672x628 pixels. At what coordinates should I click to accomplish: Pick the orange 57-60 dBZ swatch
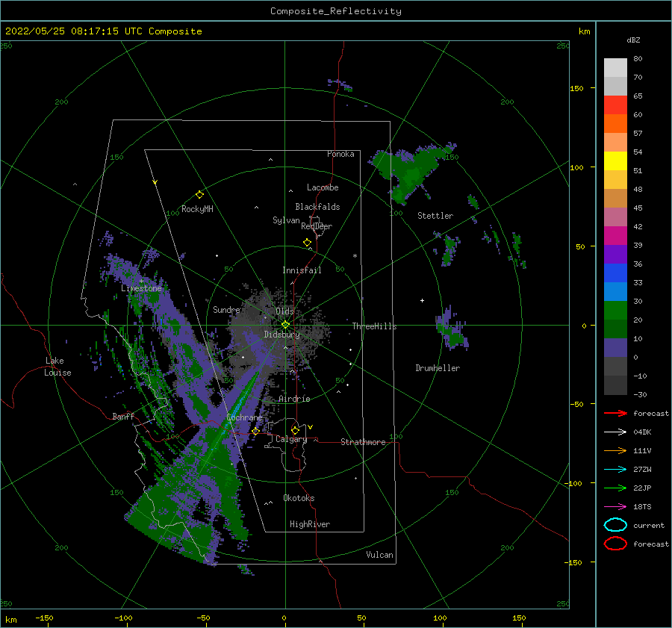coord(615,124)
